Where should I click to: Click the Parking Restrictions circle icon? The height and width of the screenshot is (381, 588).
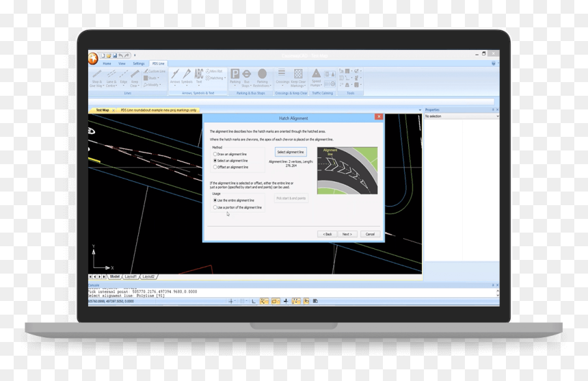tap(263, 74)
